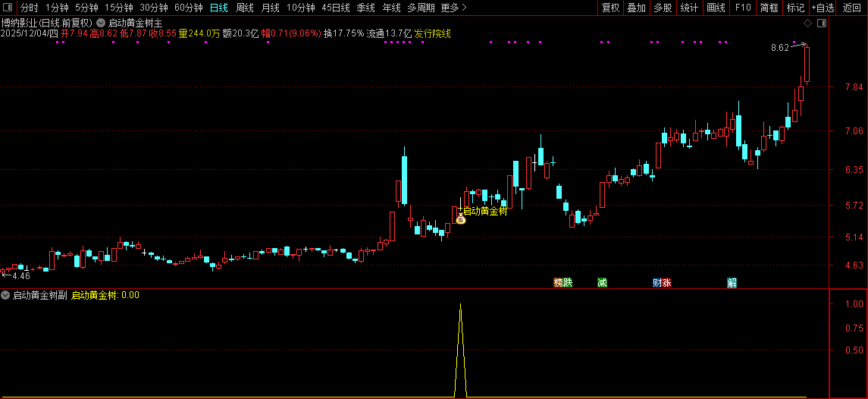Switch to 10分钟 period
Image resolution: width=868 pixels, height=399 pixels.
coord(301,8)
